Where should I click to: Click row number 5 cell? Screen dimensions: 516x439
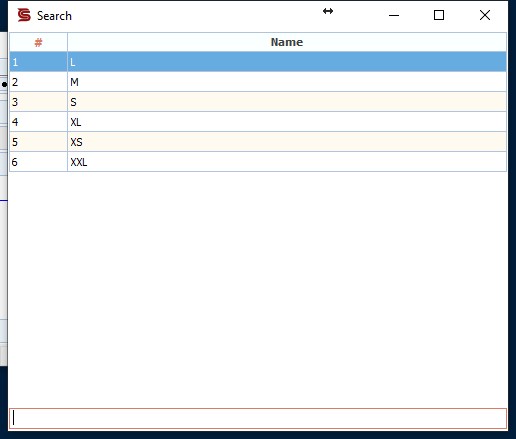click(38, 142)
